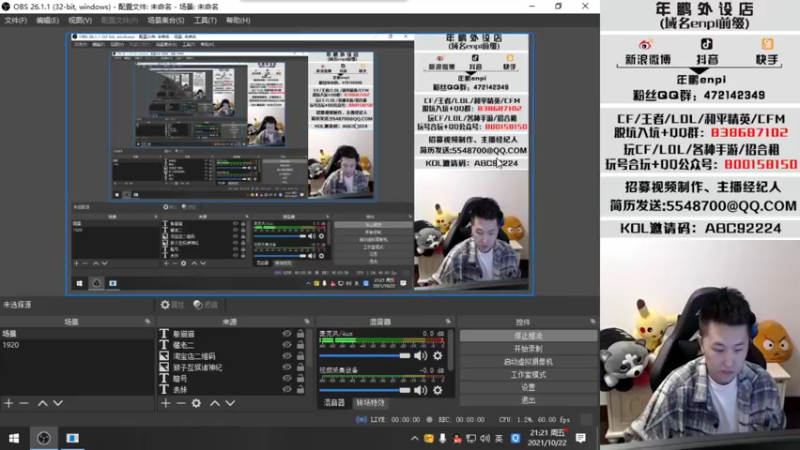Viewport: 800px width, 450px height.
Task: Toggle the lock for 暗号 source
Action: (x=301, y=378)
